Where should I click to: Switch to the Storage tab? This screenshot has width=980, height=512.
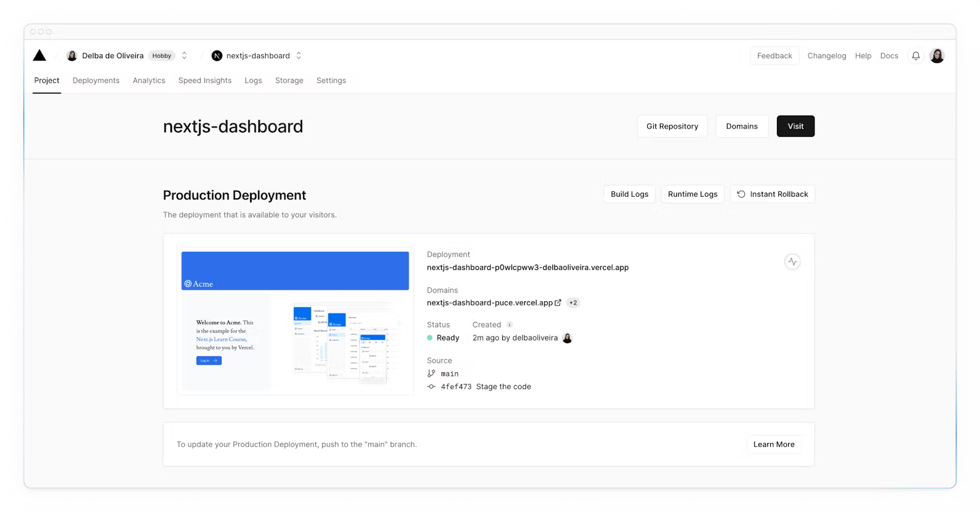coord(289,81)
